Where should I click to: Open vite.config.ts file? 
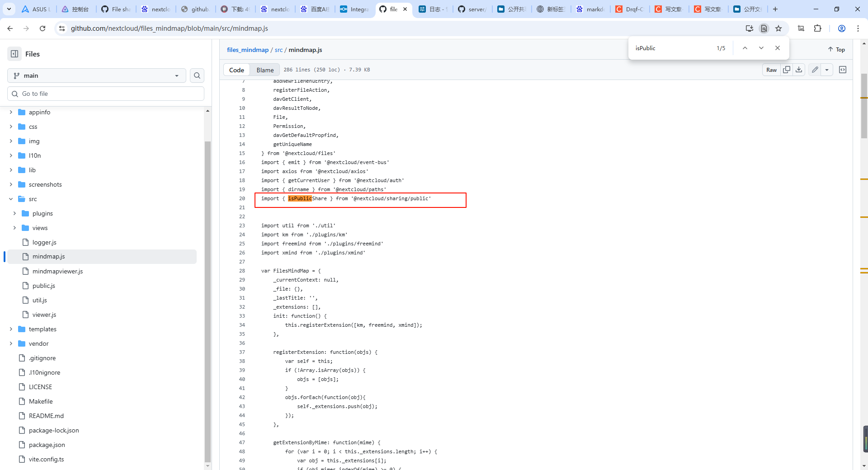click(x=47, y=459)
